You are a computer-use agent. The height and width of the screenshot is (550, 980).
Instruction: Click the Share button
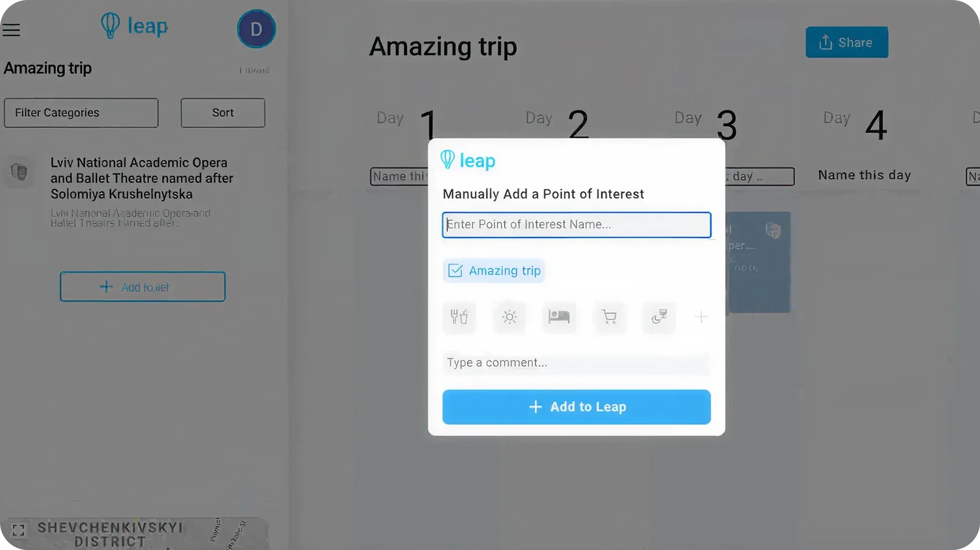point(846,42)
